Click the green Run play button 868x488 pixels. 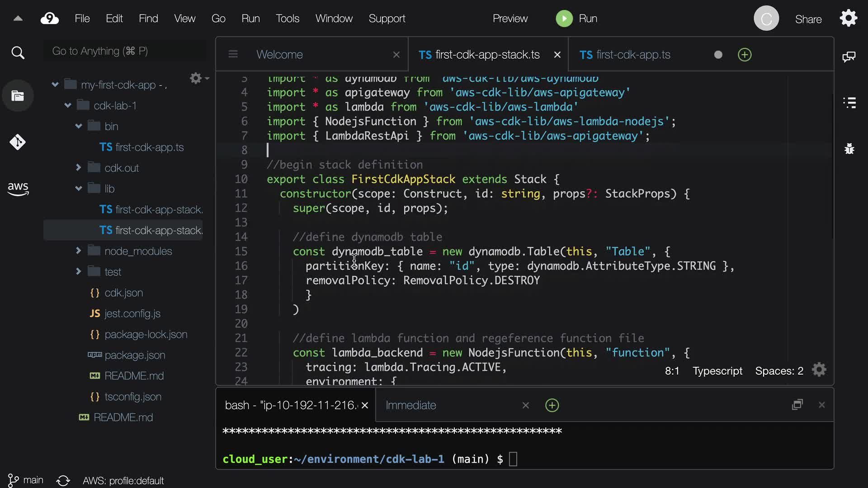click(x=564, y=19)
